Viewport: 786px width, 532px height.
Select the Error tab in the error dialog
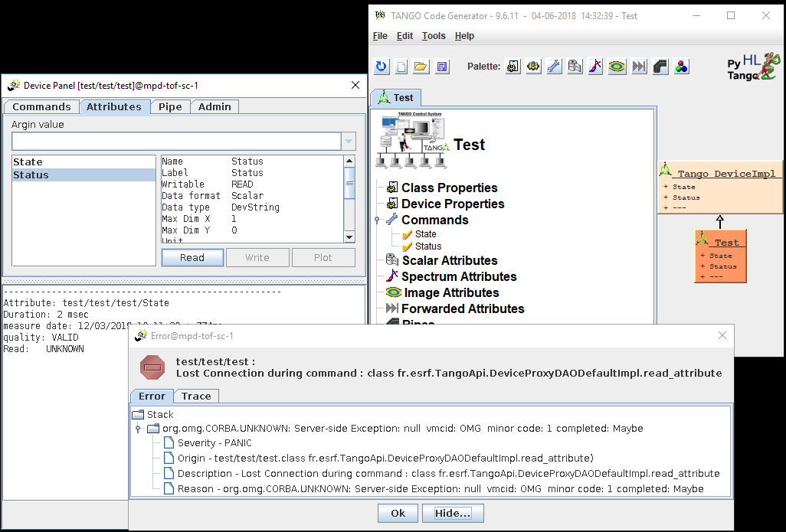tap(152, 396)
